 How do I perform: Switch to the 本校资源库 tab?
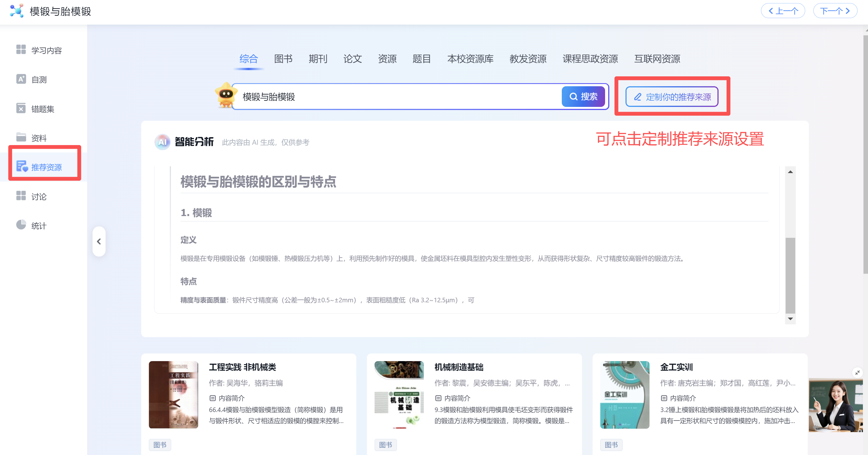click(x=470, y=59)
